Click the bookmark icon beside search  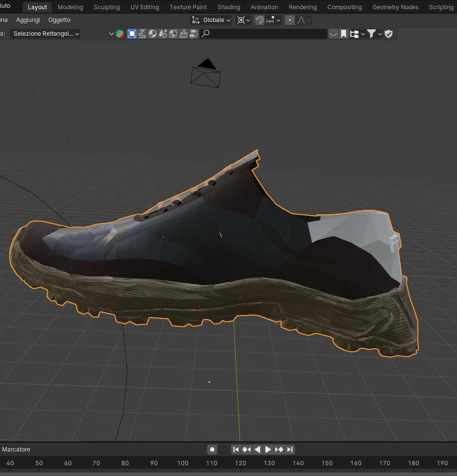(x=344, y=34)
